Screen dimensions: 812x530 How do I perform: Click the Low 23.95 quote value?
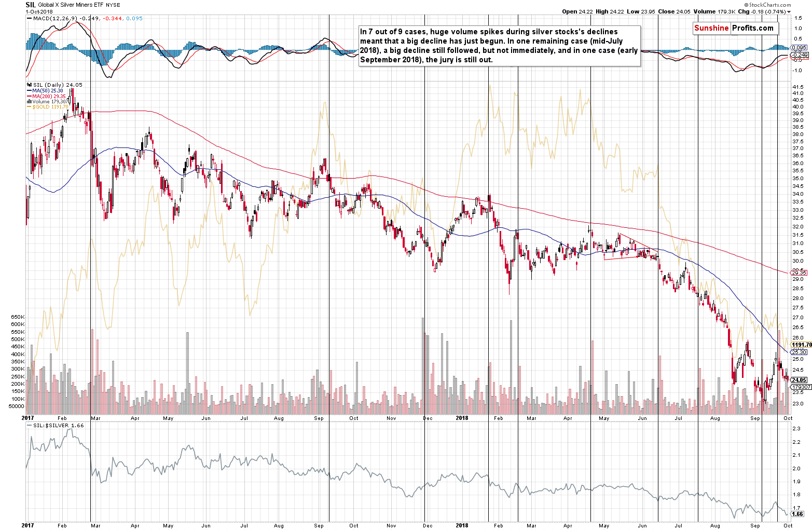[641, 11]
